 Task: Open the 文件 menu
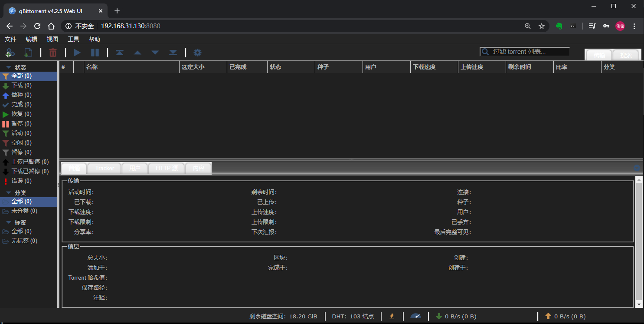click(x=10, y=39)
